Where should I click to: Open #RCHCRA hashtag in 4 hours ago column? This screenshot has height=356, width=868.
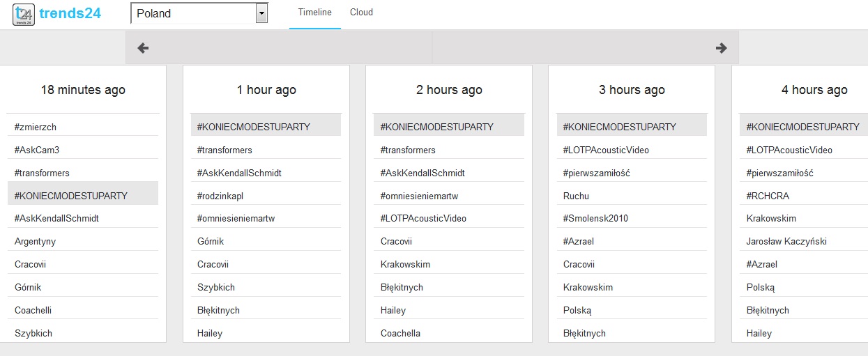click(x=768, y=196)
